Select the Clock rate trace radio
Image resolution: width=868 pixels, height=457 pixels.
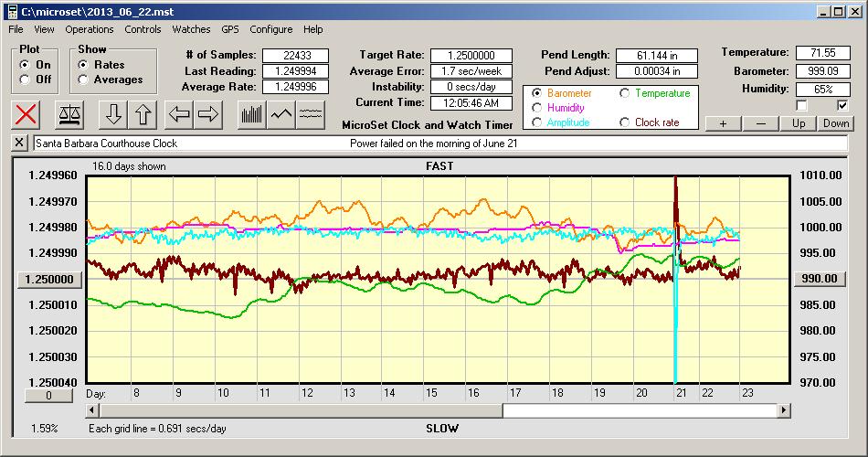tap(624, 122)
